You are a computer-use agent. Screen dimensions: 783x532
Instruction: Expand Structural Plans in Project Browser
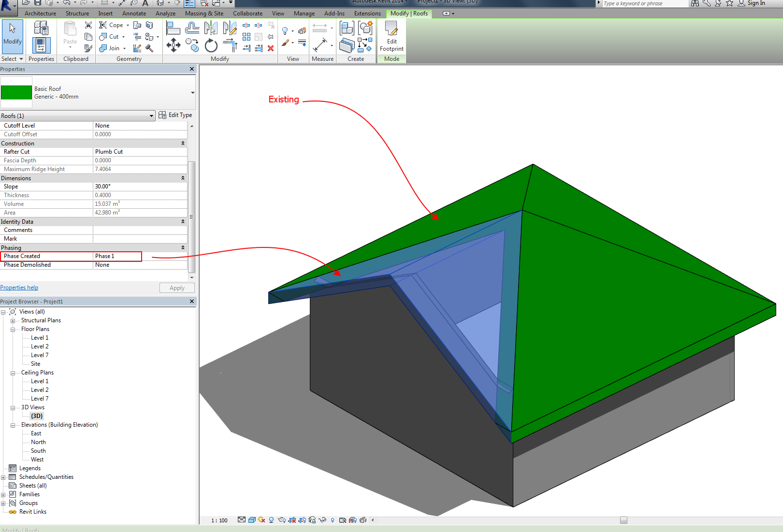[13, 320]
